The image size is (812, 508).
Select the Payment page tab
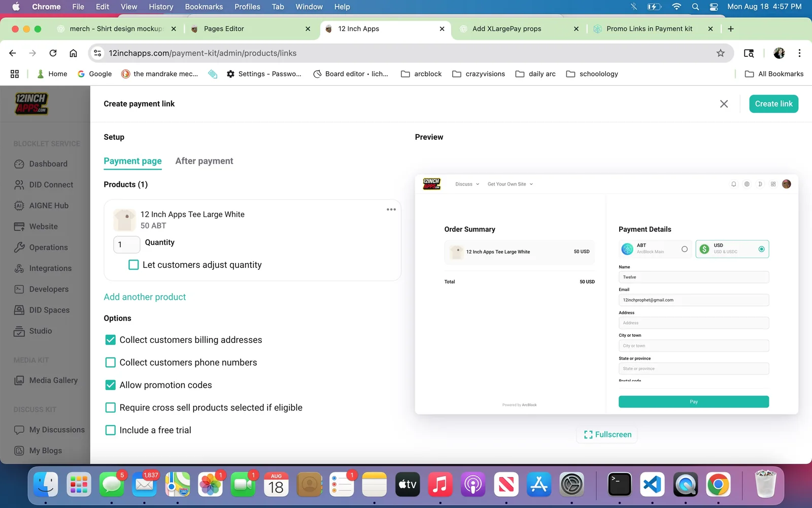[x=132, y=161]
